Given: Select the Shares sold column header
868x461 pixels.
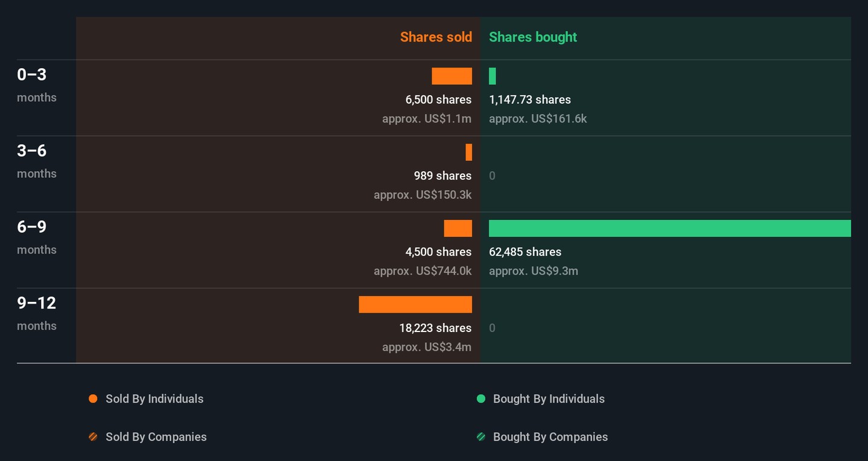Looking at the screenshot, I should (x=436, y=37).
